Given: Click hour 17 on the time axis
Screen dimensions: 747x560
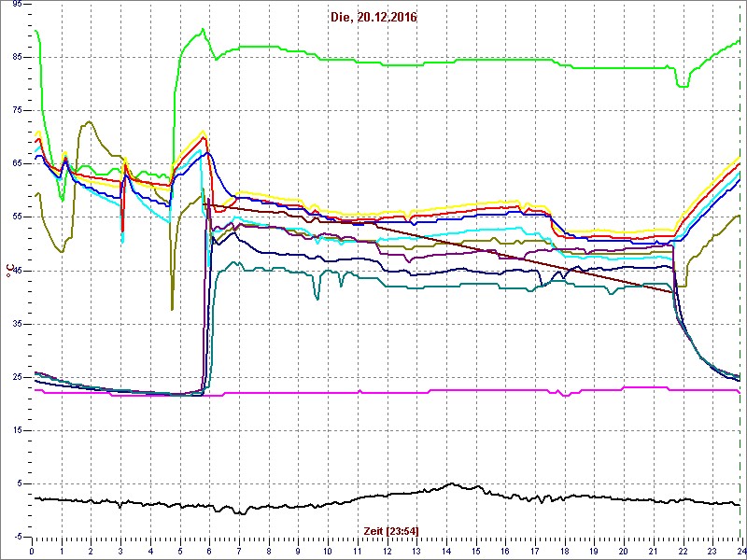Looking at the screenshot, I should click(535, 551).
